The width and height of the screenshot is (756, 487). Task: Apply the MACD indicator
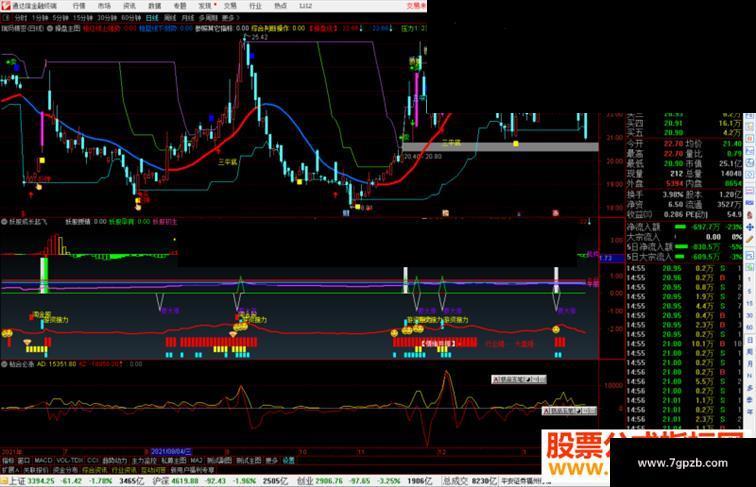pyautogui.click(x=43, y=461)
